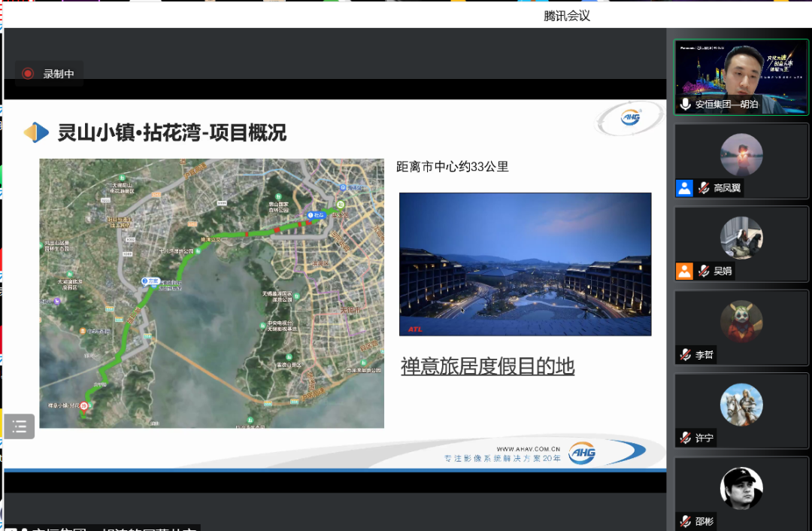Click the 录制中 recording label
Image resolution: width=812 pixels, height=531 pixels.
pos(59,74)
